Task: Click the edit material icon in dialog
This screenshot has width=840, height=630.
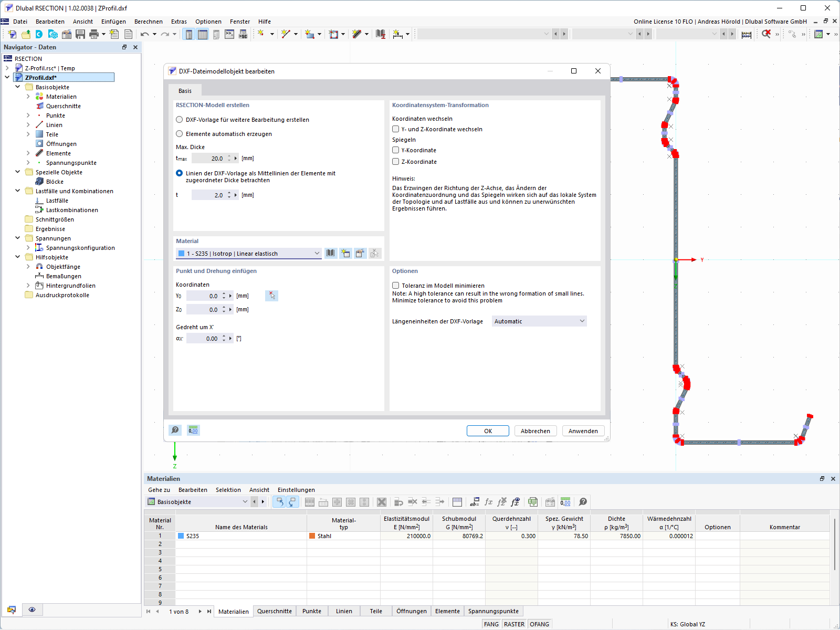Action: 360,254
